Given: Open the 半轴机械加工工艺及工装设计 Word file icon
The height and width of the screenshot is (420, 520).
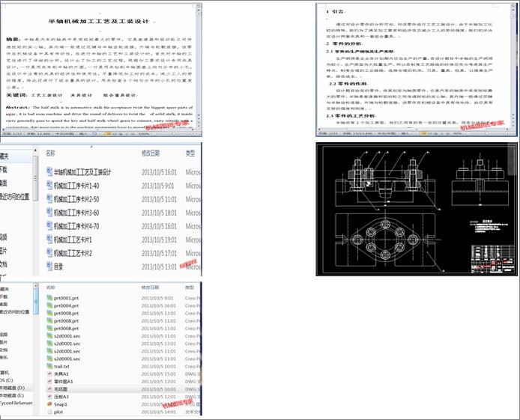Looking at the screenshot, I should [49, 171].
